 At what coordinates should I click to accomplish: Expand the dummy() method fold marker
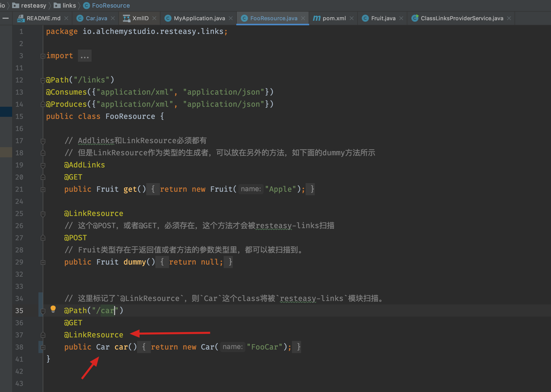point(43,262)
